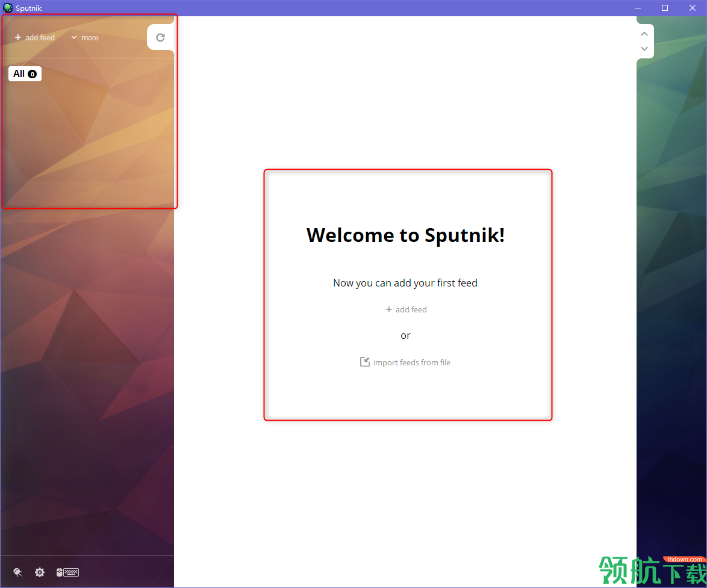The image size is (707, 588).
Task: Refresh all feeds with the reload icon
Action: click(x=160, y=37)
